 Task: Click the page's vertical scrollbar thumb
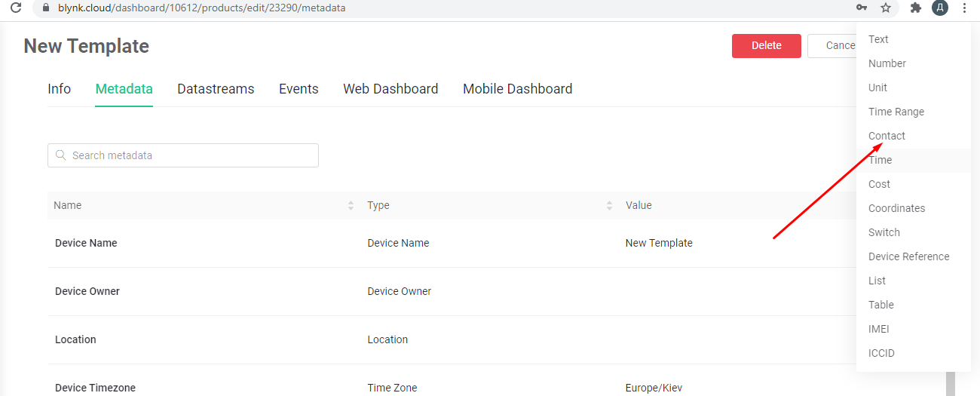point(951,383)
